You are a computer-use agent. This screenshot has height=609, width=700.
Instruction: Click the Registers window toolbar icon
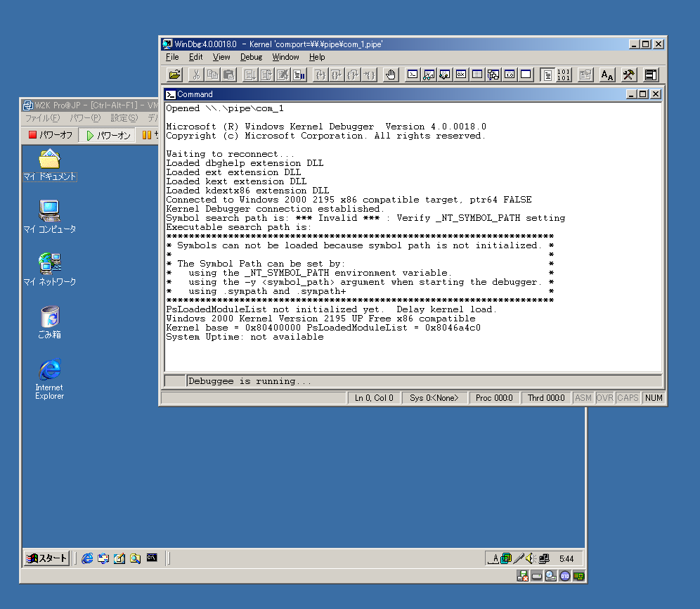[461, 75]
